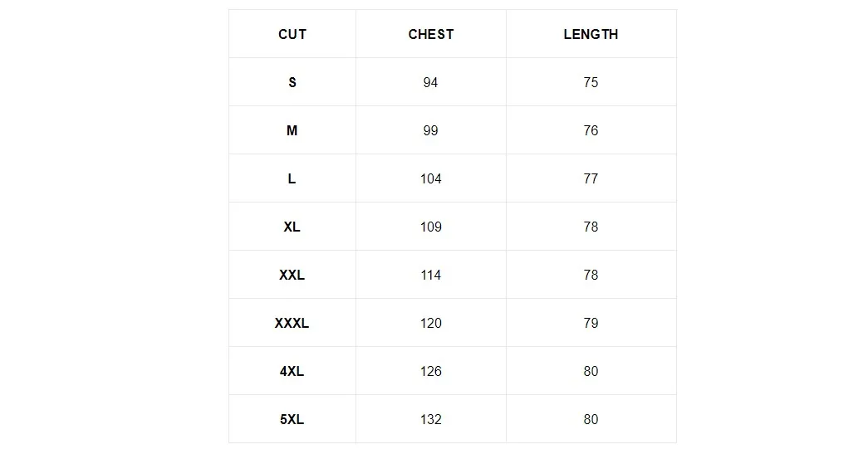Click chest measurement 104

(x=430, y=178)
